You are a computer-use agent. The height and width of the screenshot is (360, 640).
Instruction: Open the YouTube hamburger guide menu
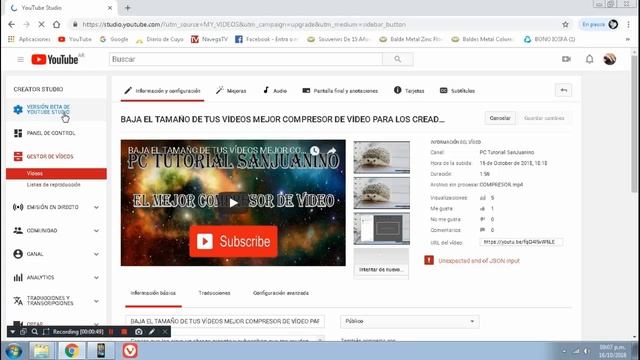coord(20,60)
